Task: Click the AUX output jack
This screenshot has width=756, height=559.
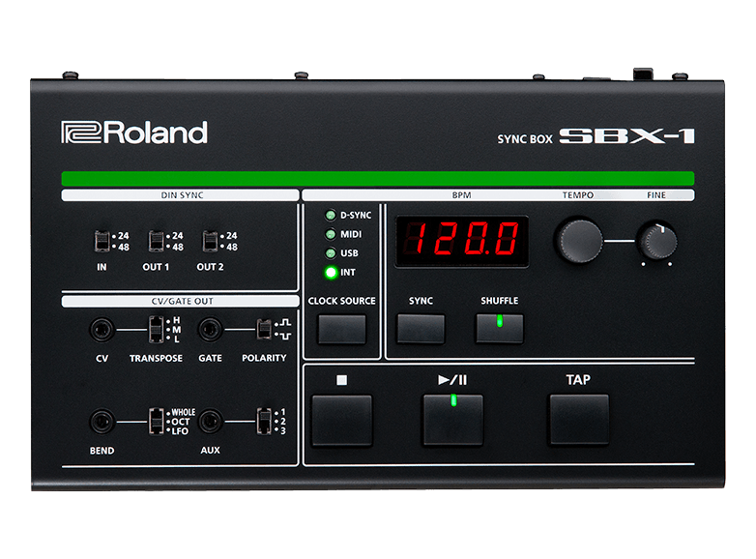Action: [x=210, y=422]
